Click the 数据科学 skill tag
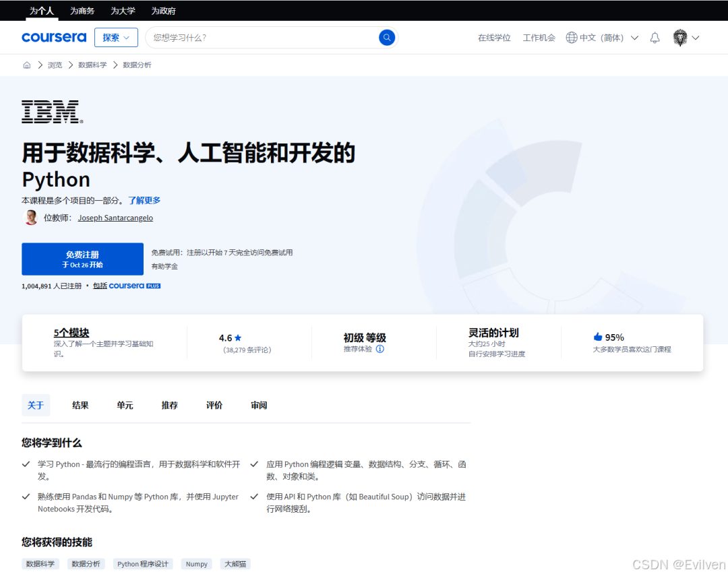The image size is (728, 576). pyautogui.click(x=40, y=564)
